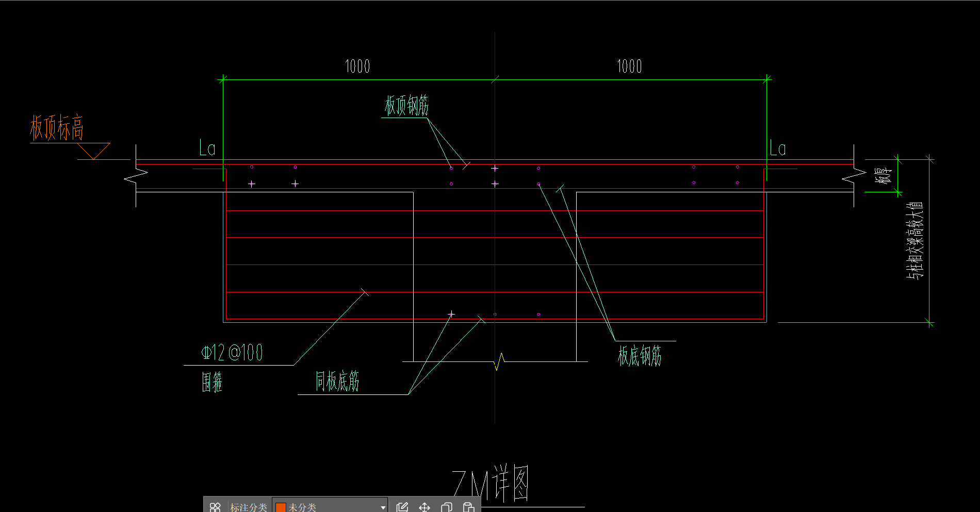Click the 板底钢筋 annotation label
This screenshot has width=980, height=512.
coord(640,356)
